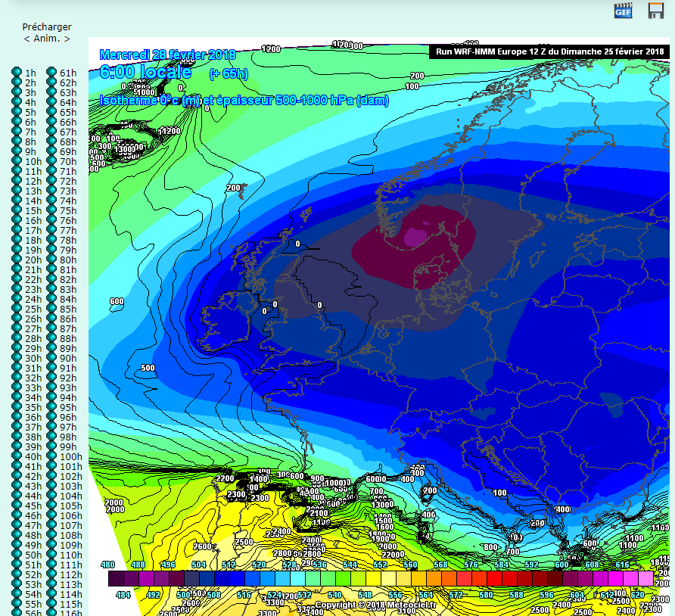Step animation forward with the > arrow
This screenshot has height=616, width=675.
[67, 39]
